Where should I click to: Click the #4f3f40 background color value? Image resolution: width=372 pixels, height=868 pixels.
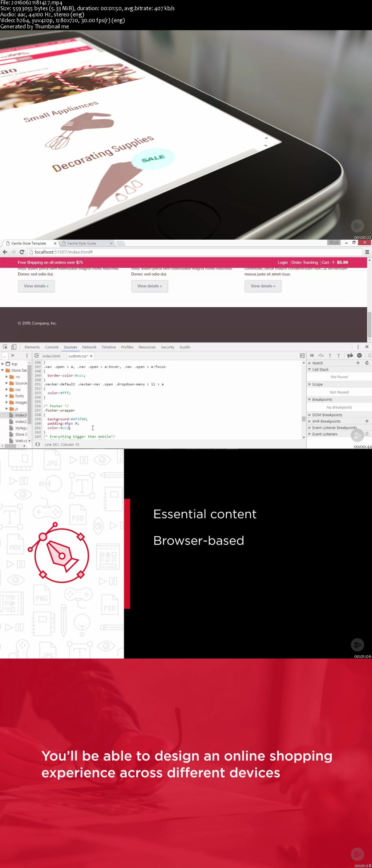click(79, 419)
